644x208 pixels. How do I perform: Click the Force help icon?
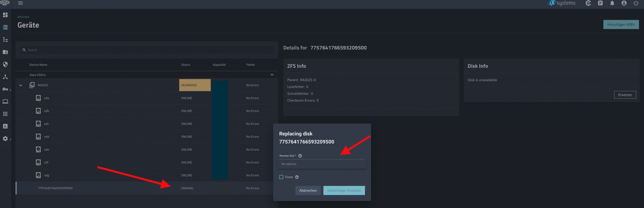pyautogui.click(x=297, y=177)
